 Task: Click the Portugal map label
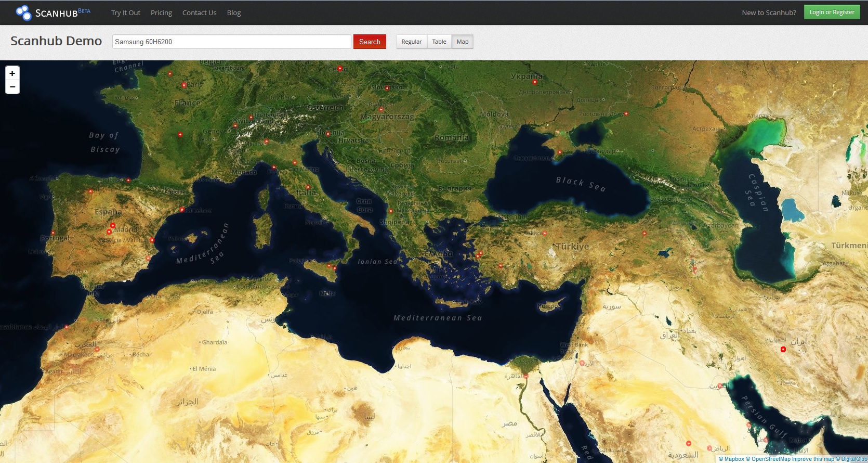coord(55,238)
